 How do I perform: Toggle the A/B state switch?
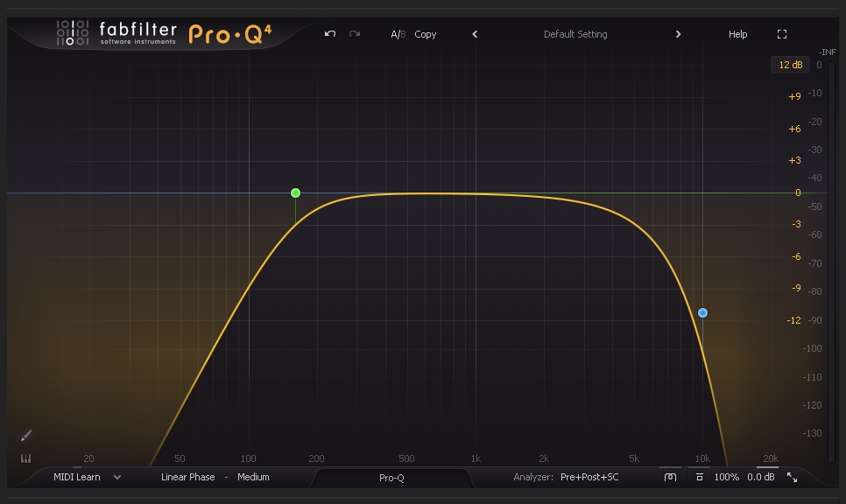pyautogui.click(x=398, y=34)
